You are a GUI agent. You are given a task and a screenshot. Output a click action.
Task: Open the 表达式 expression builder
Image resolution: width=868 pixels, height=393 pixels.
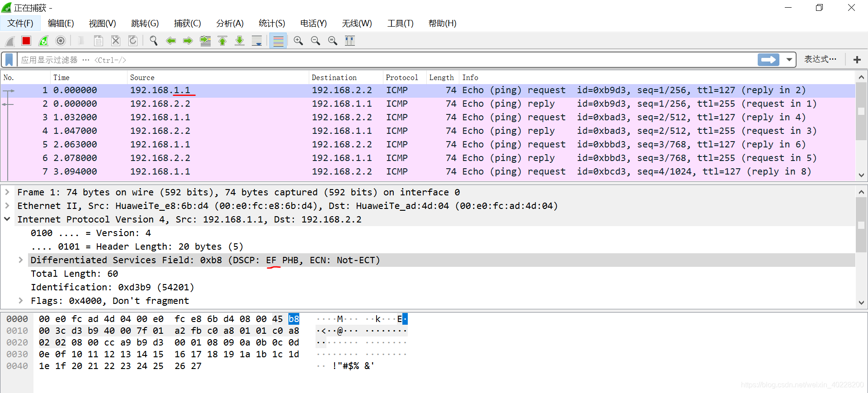point(820,59)
